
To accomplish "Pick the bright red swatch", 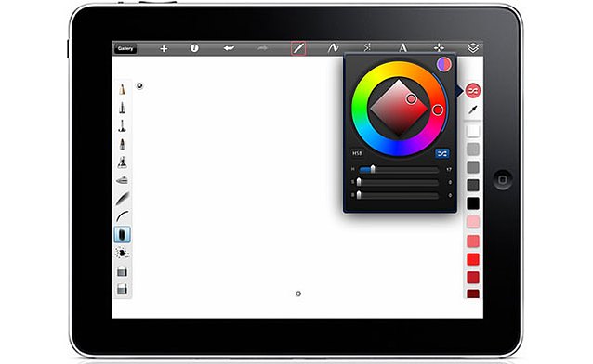I will point(473,259).
